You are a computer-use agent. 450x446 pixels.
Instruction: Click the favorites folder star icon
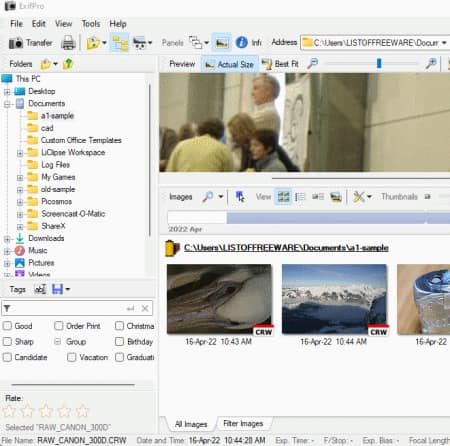93,43
